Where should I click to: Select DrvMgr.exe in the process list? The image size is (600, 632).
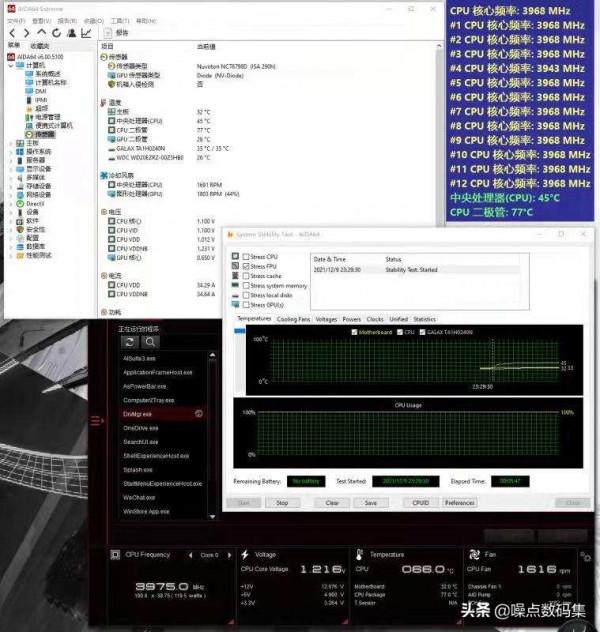138,413
